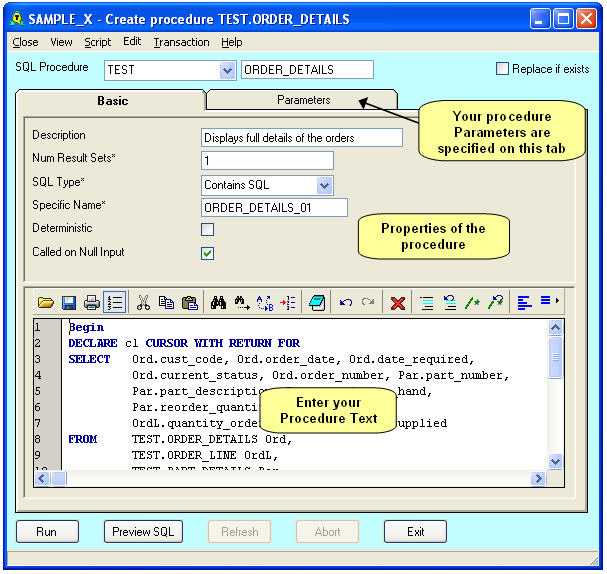The image size is (607, 574).
Task: Open the Help menu
Action: 231,42
